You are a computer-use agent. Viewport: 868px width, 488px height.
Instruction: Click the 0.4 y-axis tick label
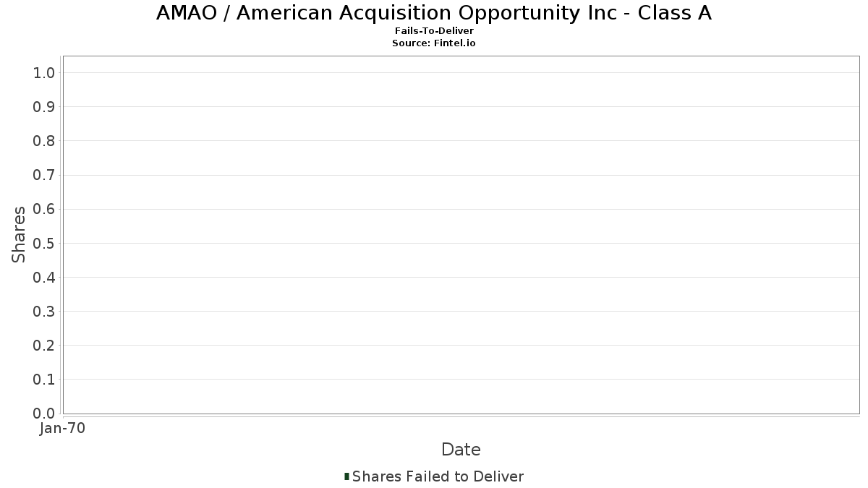click(x=44, y=277)
